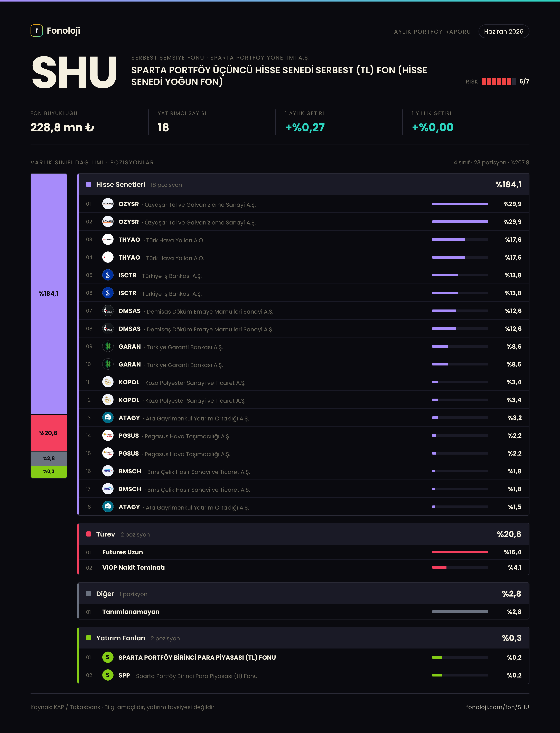Click the %1,5 weight in ATAGY row 18

515,507
